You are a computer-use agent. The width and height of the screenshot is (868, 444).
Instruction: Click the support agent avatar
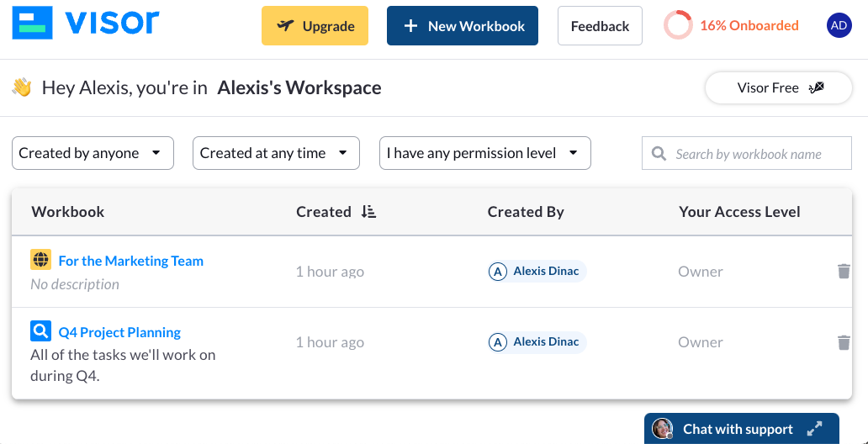[662, 429]
